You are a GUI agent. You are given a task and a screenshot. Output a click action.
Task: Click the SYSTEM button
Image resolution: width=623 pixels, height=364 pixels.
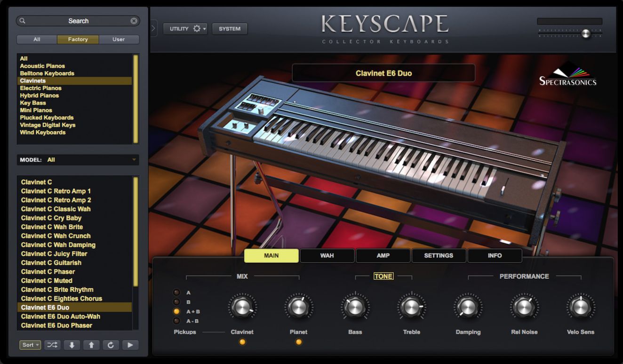click(230, 29)
